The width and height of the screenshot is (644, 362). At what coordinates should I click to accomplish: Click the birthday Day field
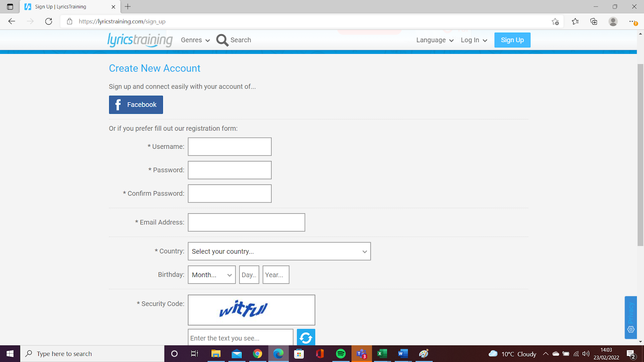coord(249,275)
